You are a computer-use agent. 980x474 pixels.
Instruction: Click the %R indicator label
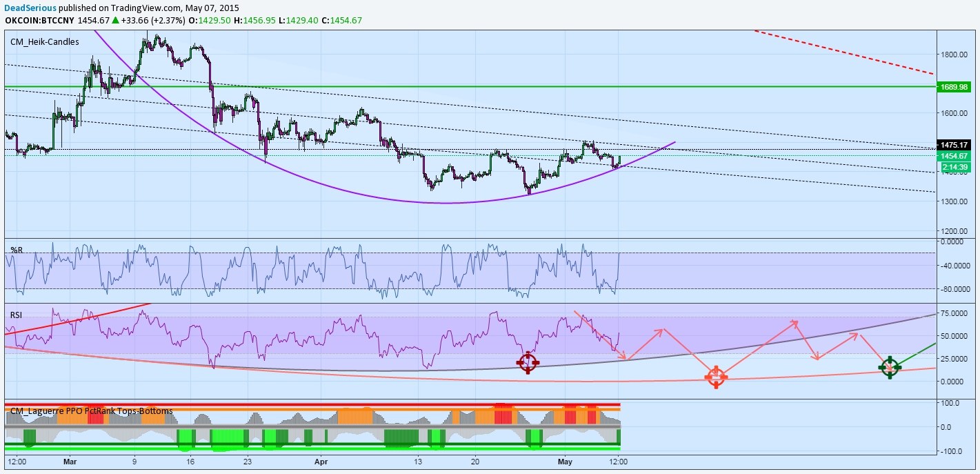[x=16, y=250]
